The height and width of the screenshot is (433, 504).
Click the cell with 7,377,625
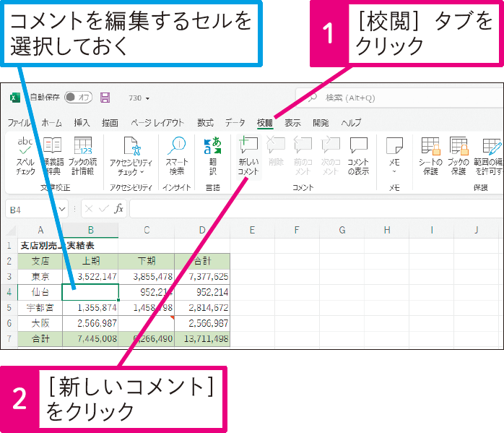coord(202,276)
